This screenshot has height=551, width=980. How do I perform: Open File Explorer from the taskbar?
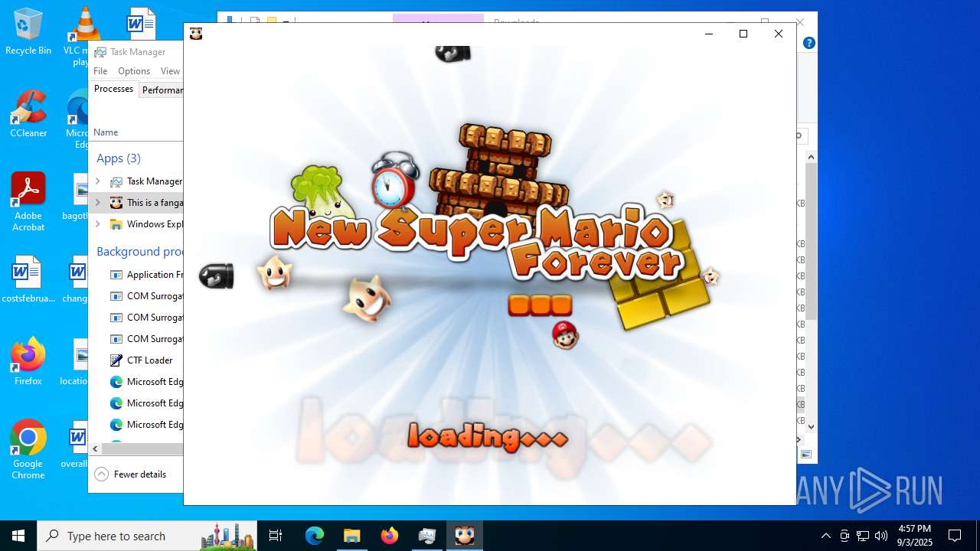[351, 536]
